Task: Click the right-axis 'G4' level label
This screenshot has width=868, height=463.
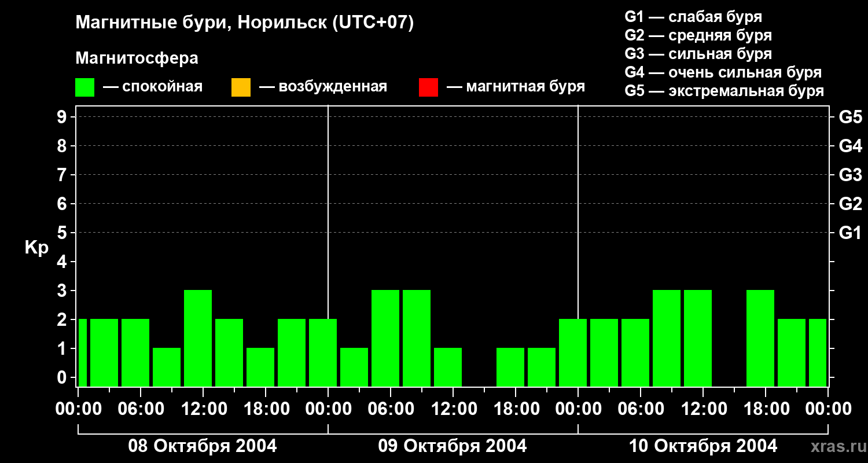Action: point(850,146)
